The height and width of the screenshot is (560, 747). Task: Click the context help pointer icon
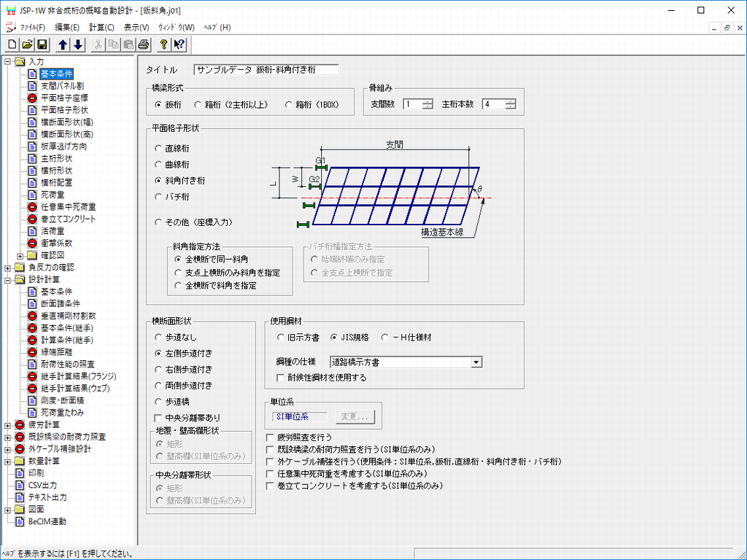(179, 44)
